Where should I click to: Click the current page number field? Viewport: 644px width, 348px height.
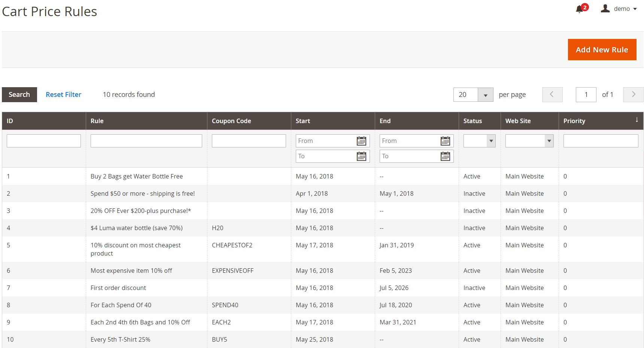pos(586,95)
